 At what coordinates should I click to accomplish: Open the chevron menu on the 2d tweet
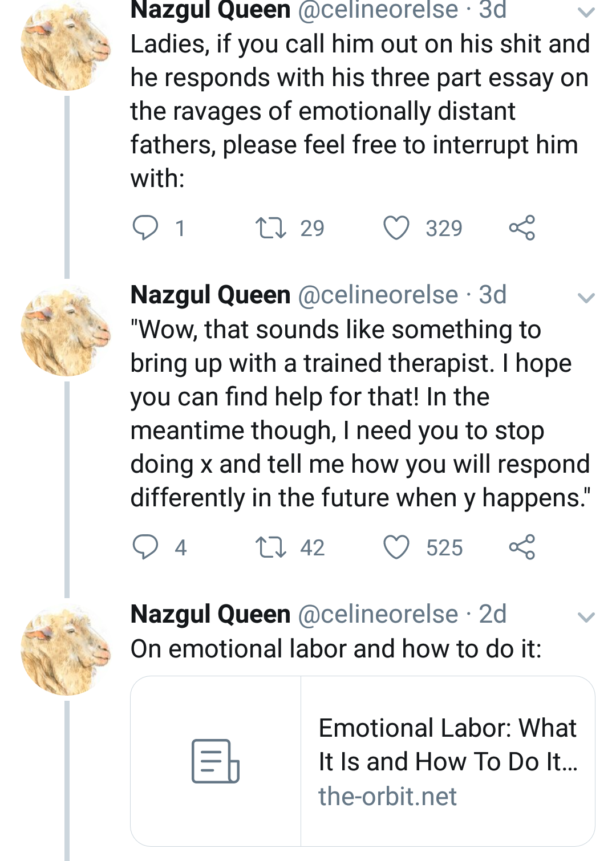[x=586, y=617]
